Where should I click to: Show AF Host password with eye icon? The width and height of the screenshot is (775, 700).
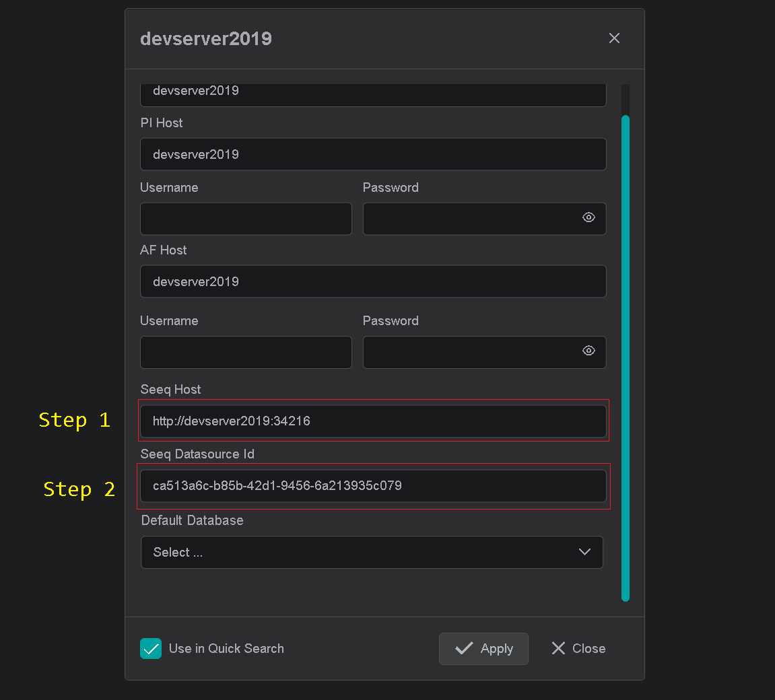coord(588,351)
